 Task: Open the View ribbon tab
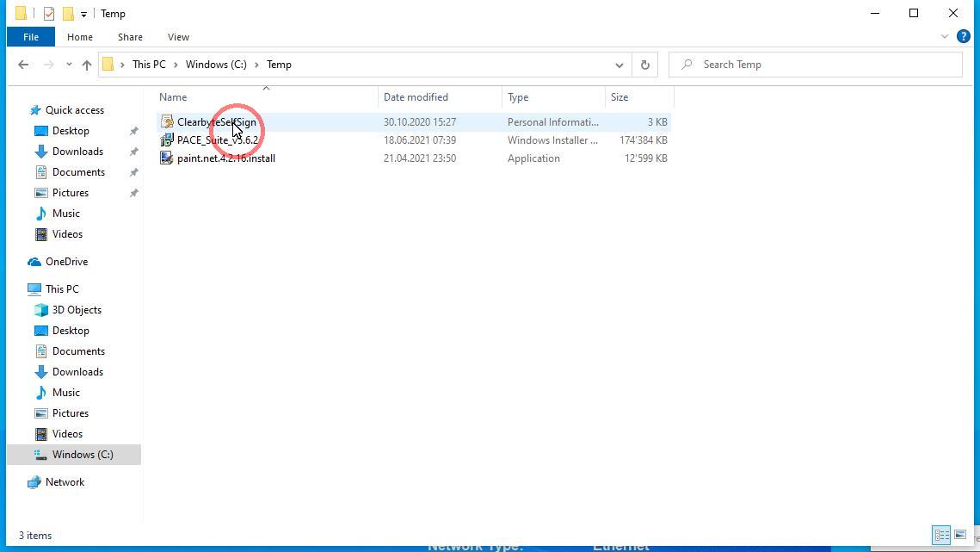(x=178, y=37)
